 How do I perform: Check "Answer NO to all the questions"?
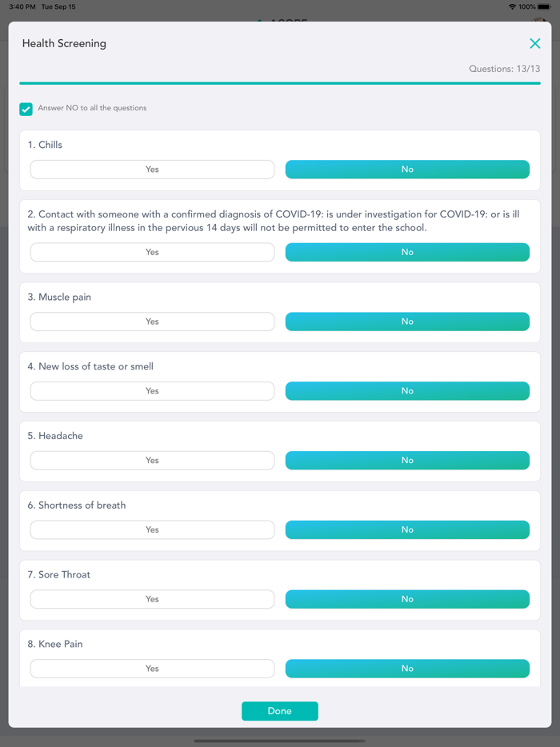[x=26, y=109]
